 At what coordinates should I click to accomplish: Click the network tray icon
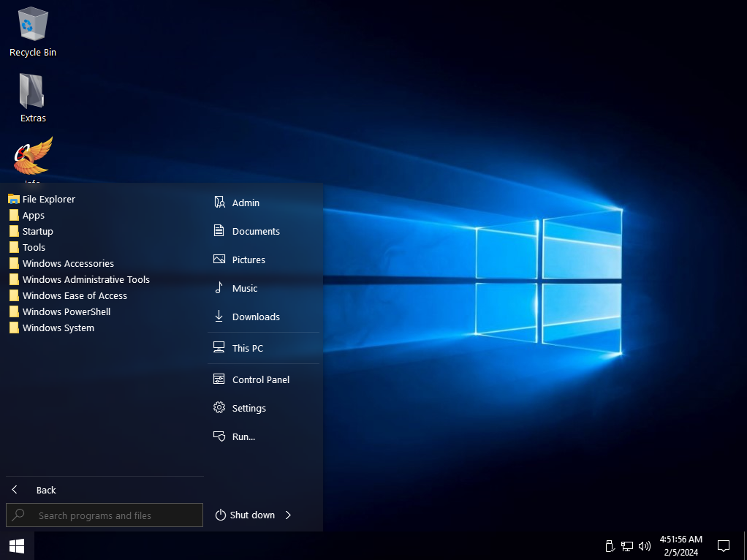point(627,545)
